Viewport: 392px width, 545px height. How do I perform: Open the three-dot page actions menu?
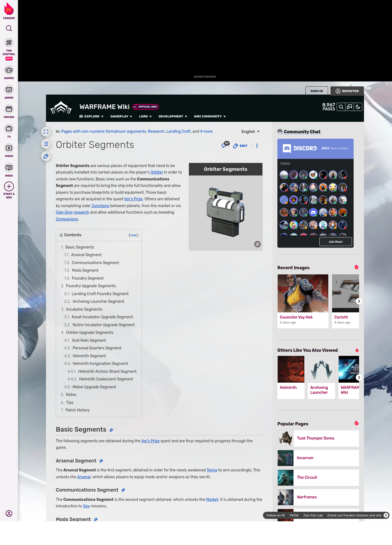pos(257,146)
